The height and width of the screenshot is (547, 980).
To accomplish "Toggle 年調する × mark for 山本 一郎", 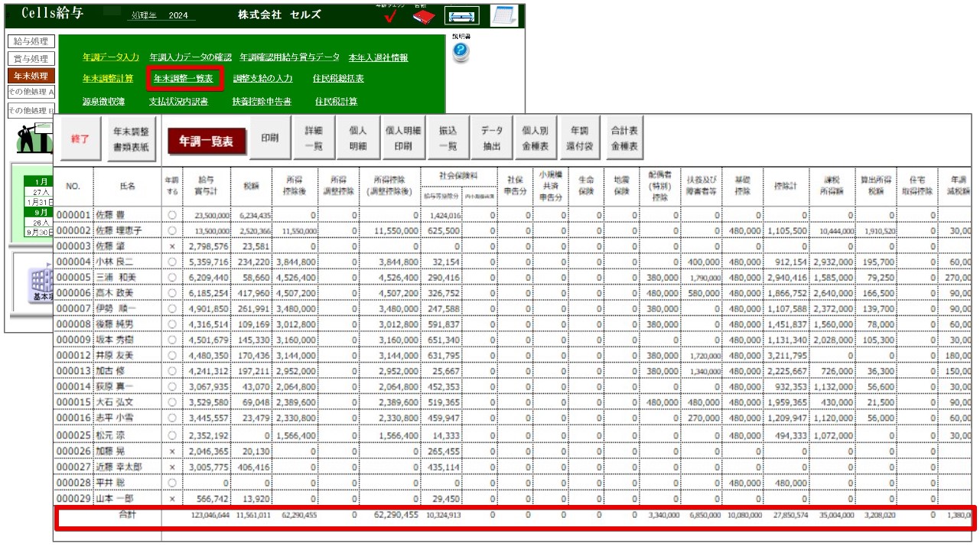I will click(172, 498).
